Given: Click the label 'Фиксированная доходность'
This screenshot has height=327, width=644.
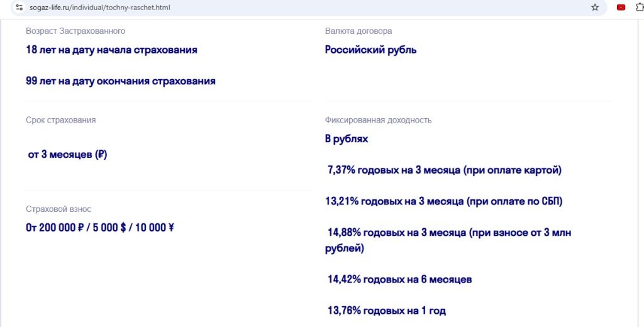Looking at the screenshot, I should click(x=378, y=120).
